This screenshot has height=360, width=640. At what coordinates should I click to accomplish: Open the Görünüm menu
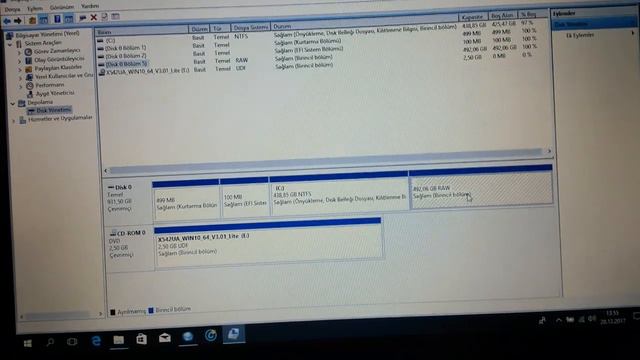62,7
